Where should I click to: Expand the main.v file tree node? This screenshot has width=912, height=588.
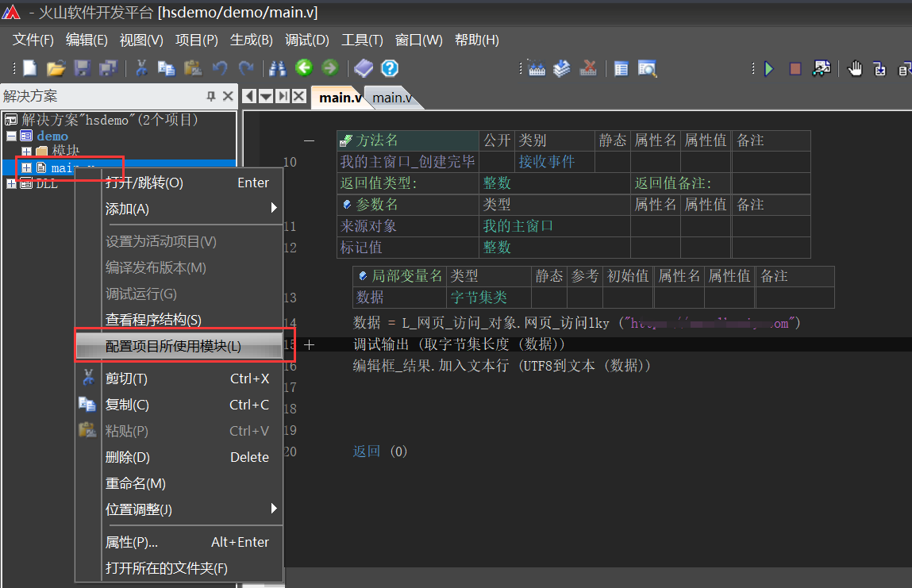pos(26,167)
